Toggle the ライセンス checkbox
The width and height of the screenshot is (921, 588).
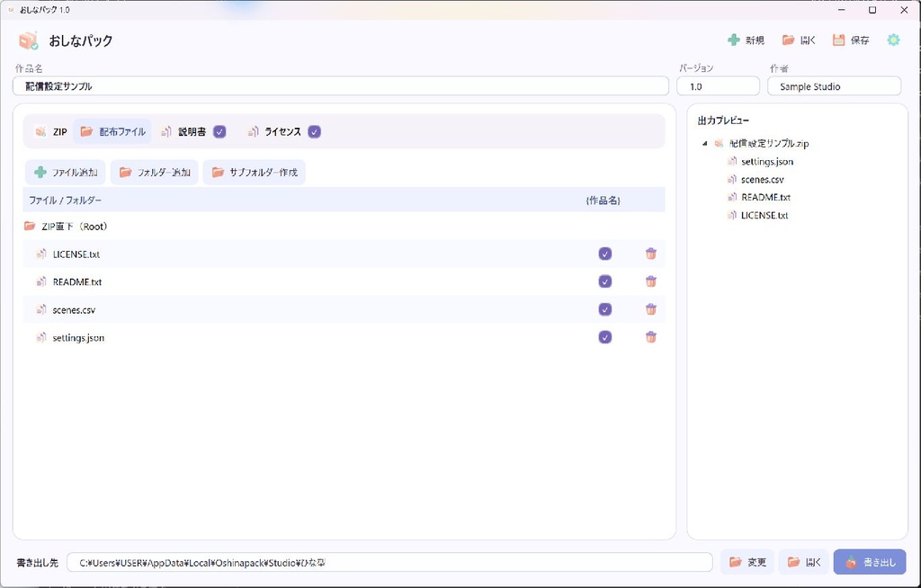[314, 131]
